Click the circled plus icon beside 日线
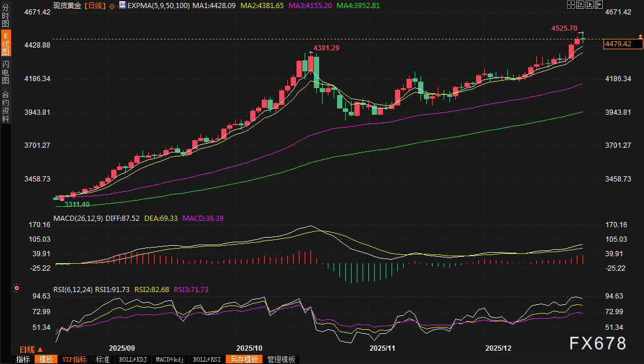The width and height of the screenshot is (644, 364). (x=112, y=5)
